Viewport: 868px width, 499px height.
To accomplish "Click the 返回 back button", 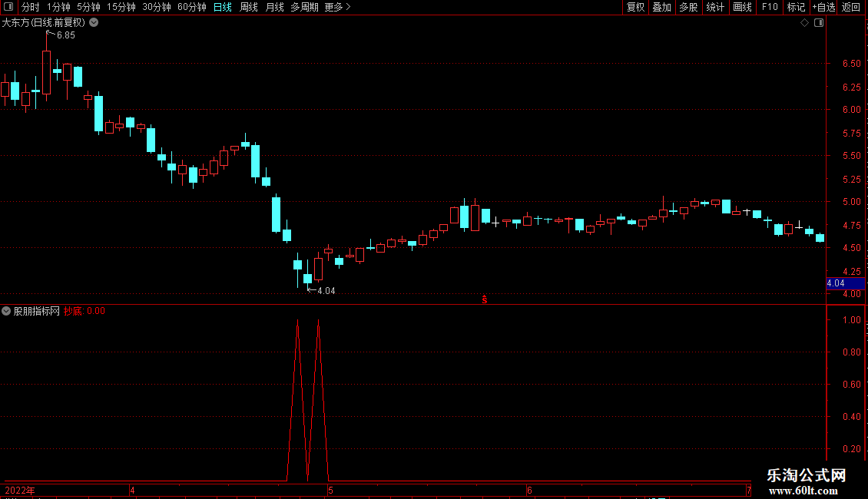I will 851,7.
